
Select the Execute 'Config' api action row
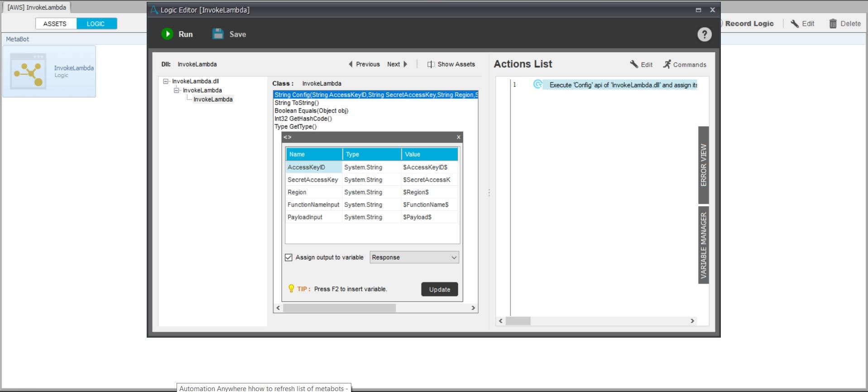click(x=620, y=85)
